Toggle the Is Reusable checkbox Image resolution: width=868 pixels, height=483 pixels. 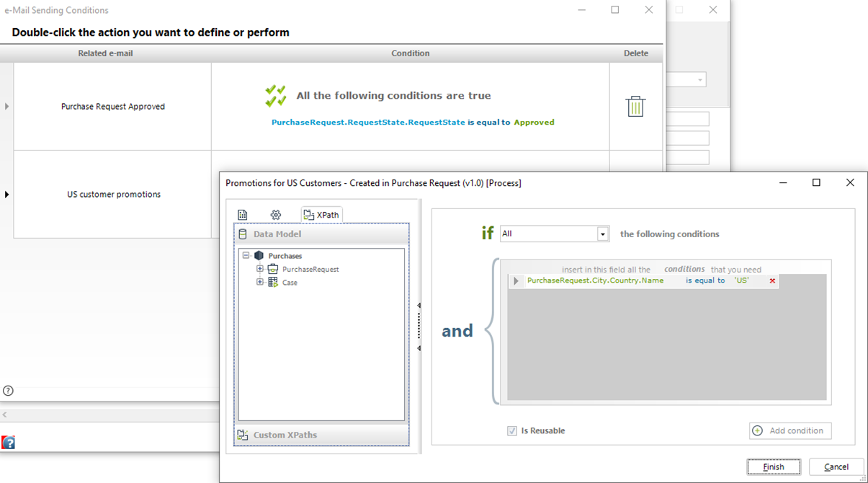click(x=512, y=431)
